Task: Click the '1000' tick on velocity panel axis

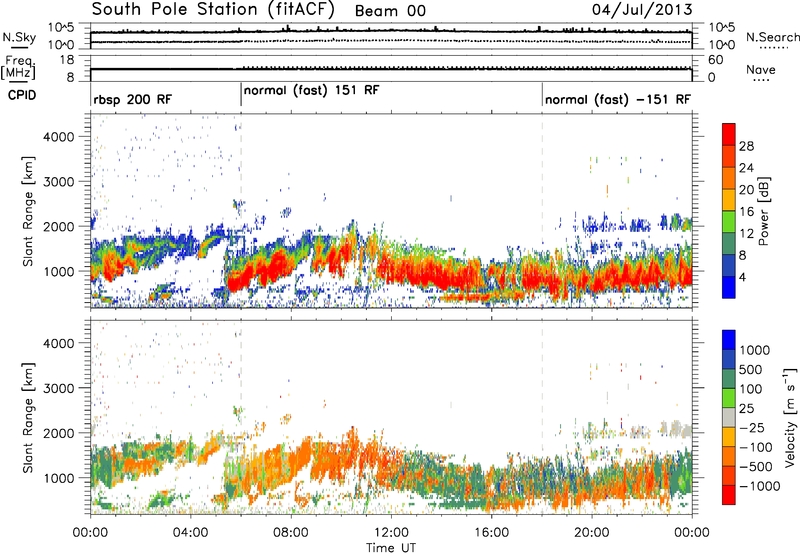Action: tap(58, 478)
